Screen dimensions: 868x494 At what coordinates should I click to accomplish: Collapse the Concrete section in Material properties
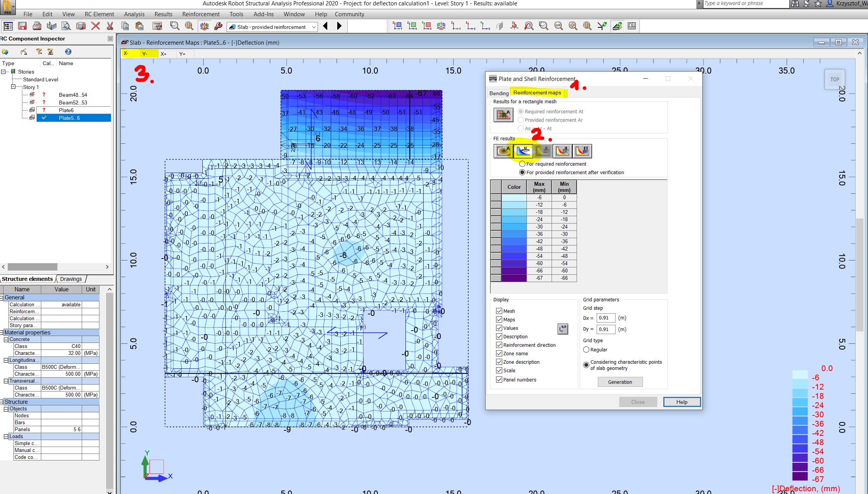tap(6, 339)
